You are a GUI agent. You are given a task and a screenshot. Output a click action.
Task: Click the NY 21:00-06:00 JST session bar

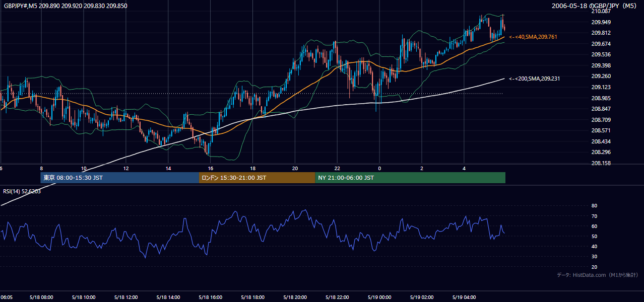pyautogui.click(x=410, y=178)
